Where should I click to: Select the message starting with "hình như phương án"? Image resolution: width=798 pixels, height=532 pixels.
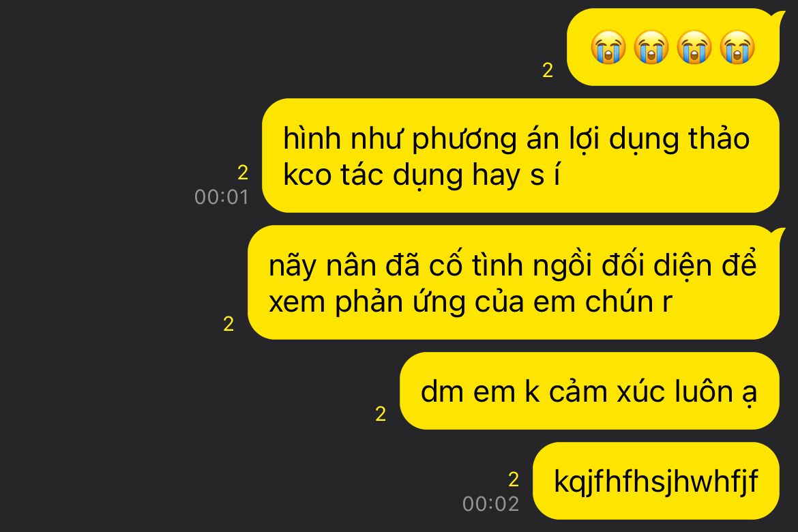(x=520, y=156)
